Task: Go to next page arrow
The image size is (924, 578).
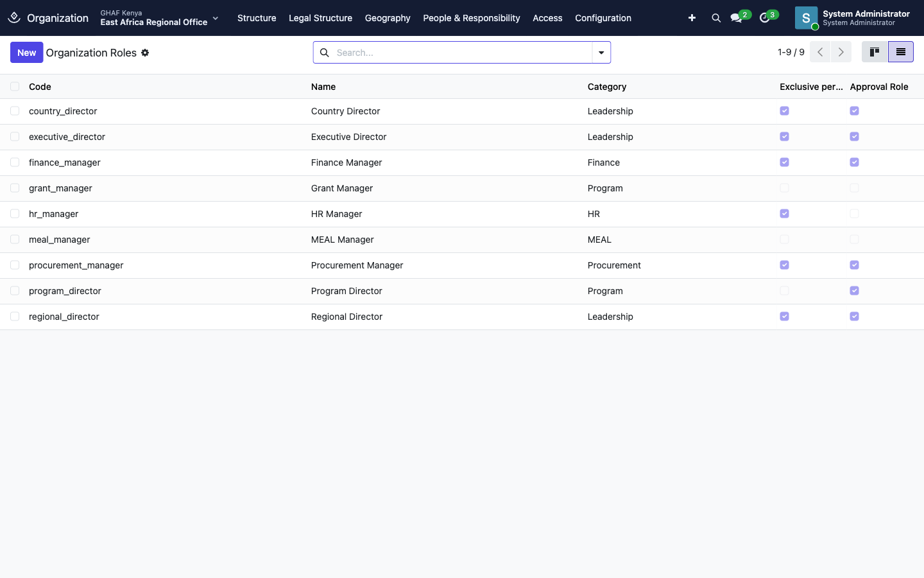Action: 841,52
